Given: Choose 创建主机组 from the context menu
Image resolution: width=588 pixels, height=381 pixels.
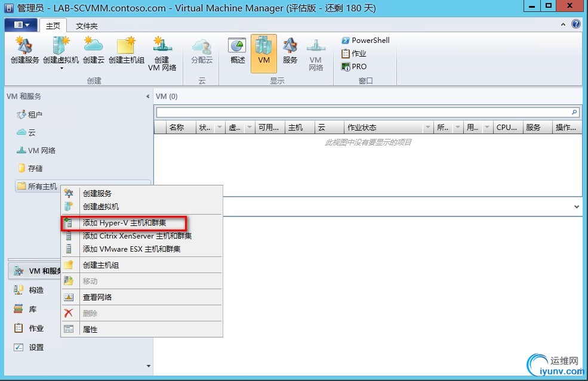Looking at the screenshot, I should (x=141, y=265).
